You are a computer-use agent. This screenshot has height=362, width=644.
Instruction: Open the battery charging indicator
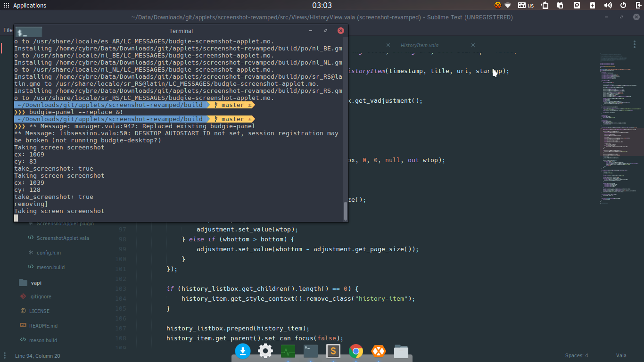(593, 6)
